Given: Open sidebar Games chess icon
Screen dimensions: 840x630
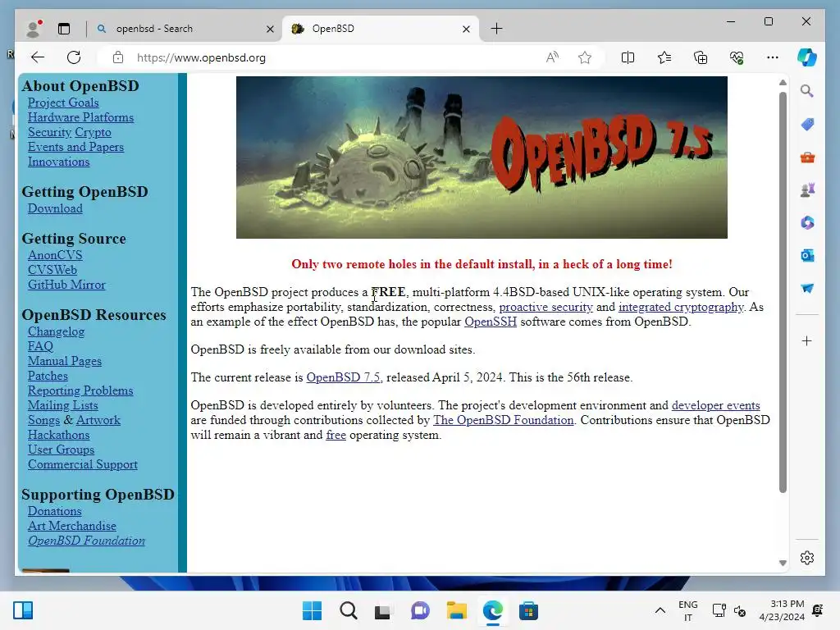Looking at the screenshot, I should [x=807, y=189].
